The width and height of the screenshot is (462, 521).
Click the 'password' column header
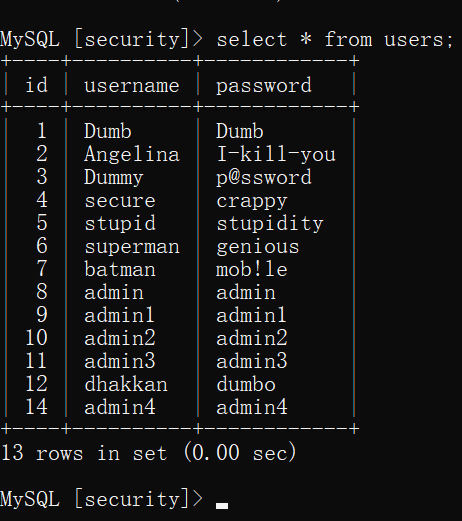[264, 86]
